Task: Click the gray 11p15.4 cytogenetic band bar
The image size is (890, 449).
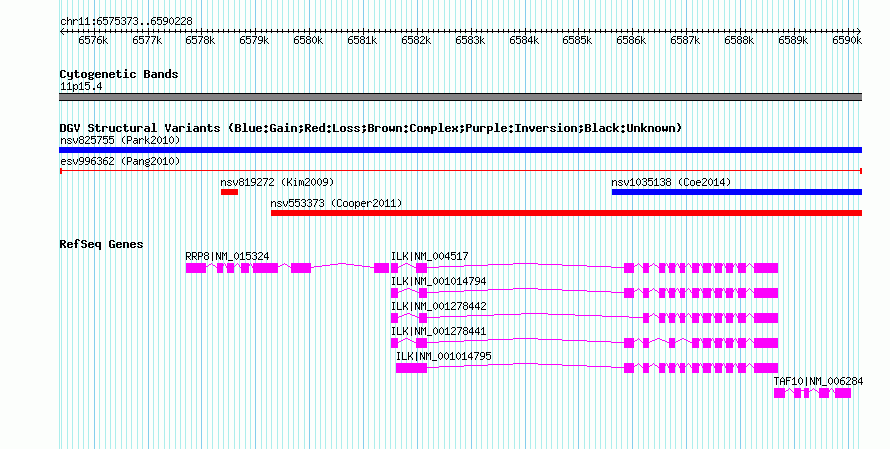Action: pyautogui.click(x=460, y=97)
